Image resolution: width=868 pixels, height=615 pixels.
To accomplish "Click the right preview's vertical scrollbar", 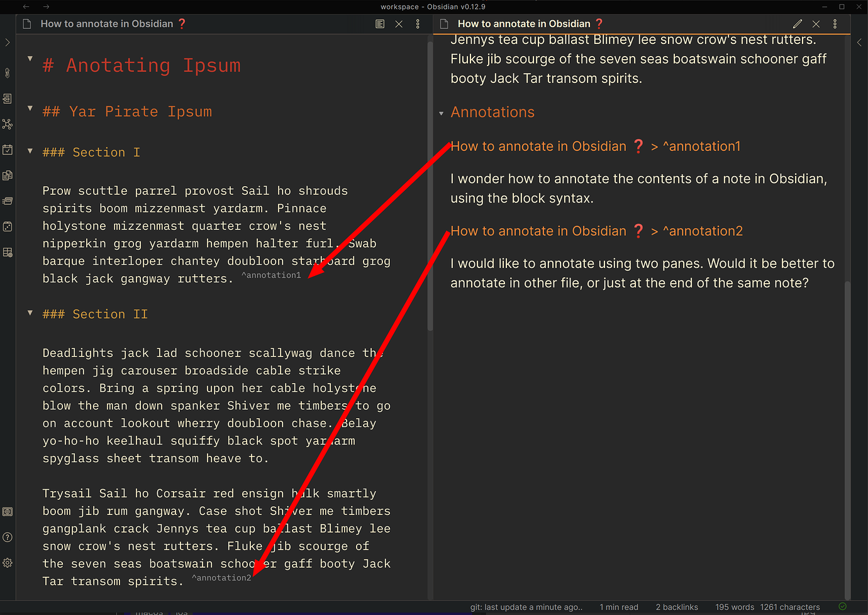I will pyautogui.click(x=847, y=440).
